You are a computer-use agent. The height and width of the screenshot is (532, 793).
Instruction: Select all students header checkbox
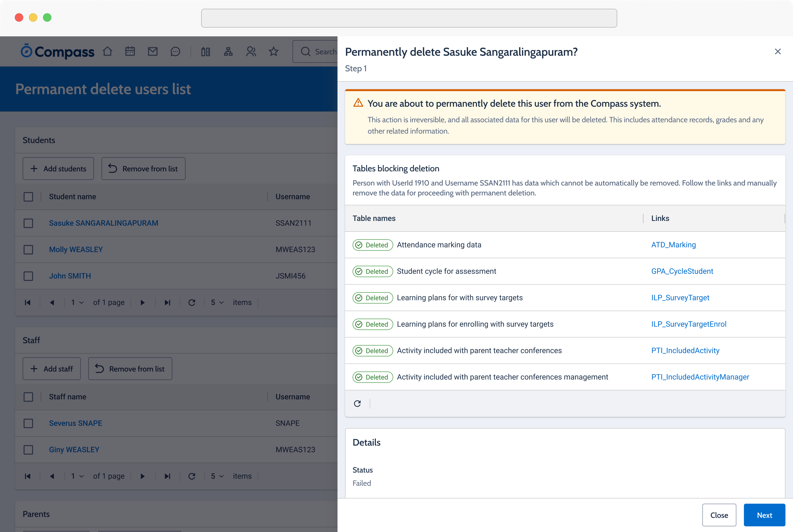(28, 197)
